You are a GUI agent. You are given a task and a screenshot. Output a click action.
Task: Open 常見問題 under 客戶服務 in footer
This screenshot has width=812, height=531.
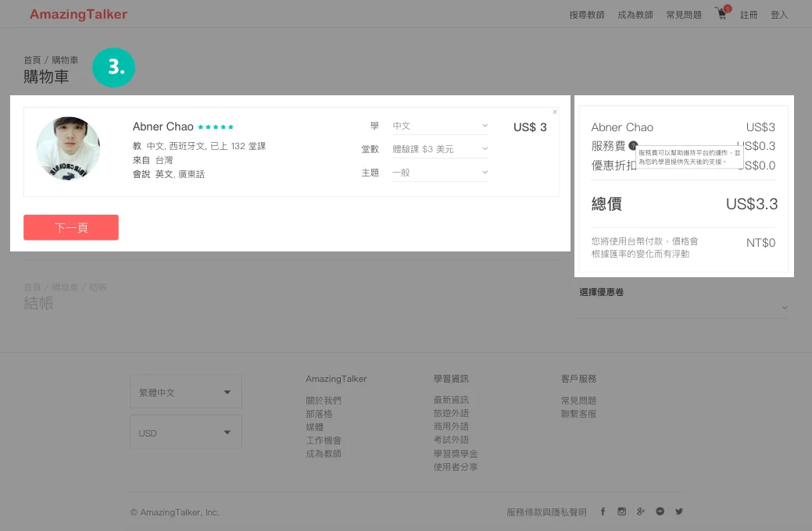tap(579, 401)
